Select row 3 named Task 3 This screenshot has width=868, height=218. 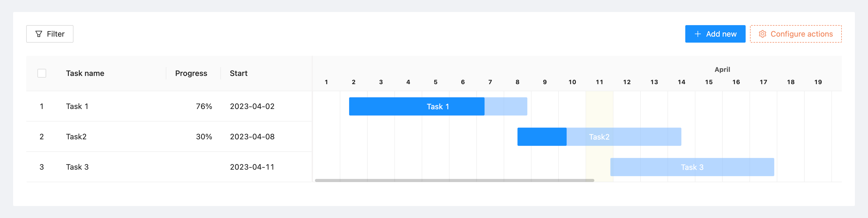tap(77, 167)
